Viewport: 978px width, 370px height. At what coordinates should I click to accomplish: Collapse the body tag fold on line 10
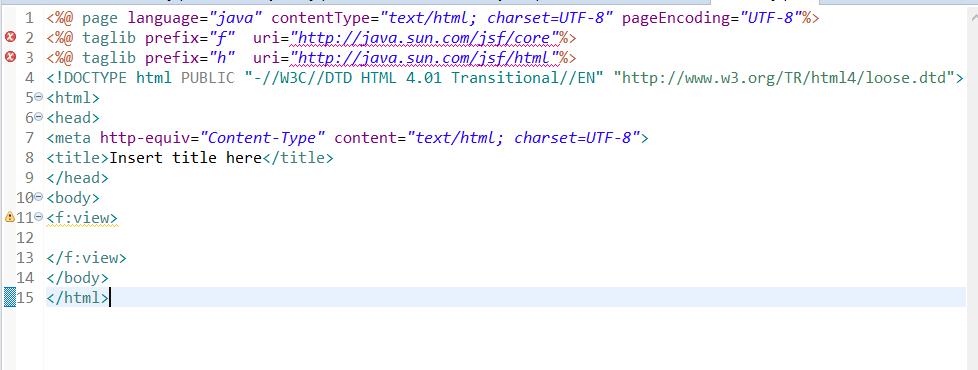tap(39, 197)
